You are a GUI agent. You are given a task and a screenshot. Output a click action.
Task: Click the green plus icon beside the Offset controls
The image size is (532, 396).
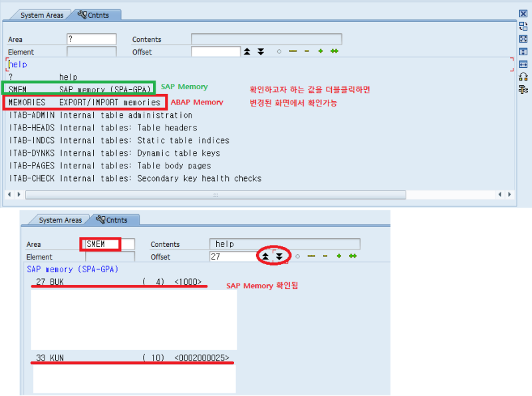(321, 51)
